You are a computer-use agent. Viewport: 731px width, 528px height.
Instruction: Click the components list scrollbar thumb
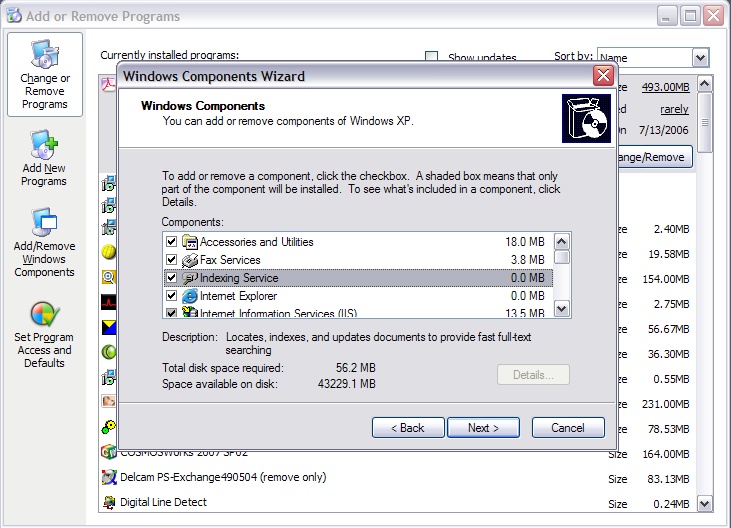click(562, 257)
